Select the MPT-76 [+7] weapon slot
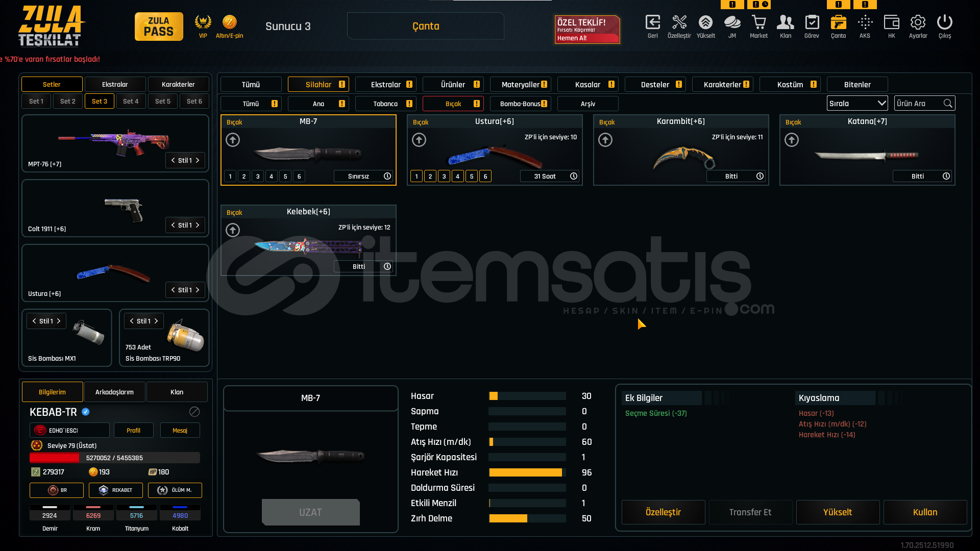This screenshot has width=980, height=551. coord(115,143)
